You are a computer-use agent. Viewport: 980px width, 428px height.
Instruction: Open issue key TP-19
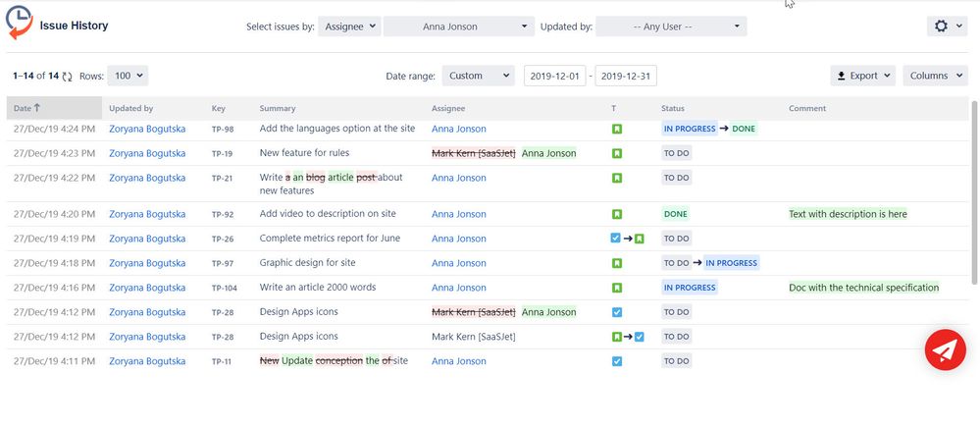pos(222,154)
